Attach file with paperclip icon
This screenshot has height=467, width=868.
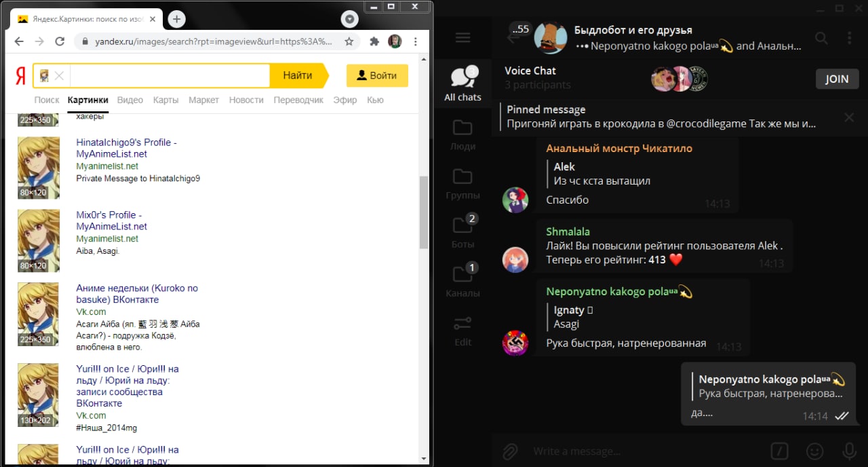[510, 451]
